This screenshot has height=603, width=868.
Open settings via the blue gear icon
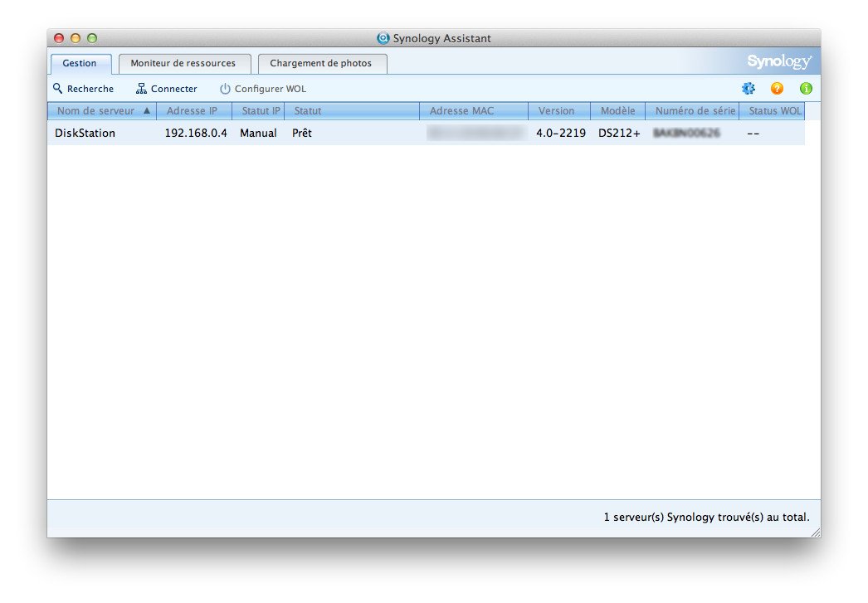pos(749,89)
